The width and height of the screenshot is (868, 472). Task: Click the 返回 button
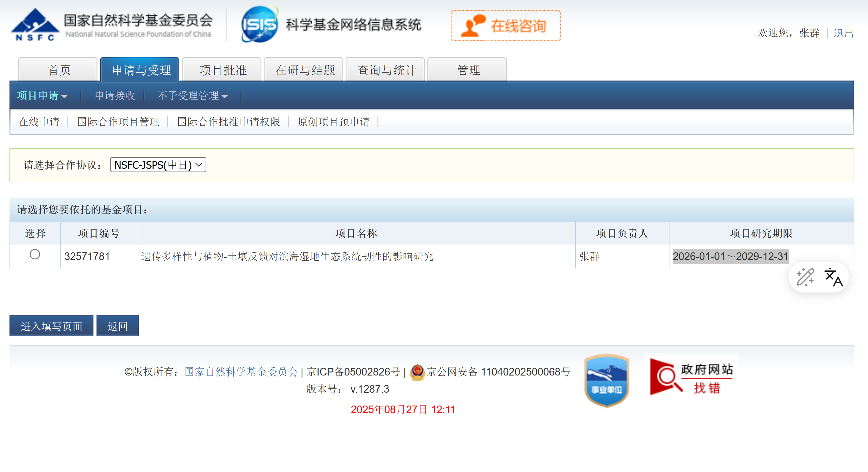[117, 326]
